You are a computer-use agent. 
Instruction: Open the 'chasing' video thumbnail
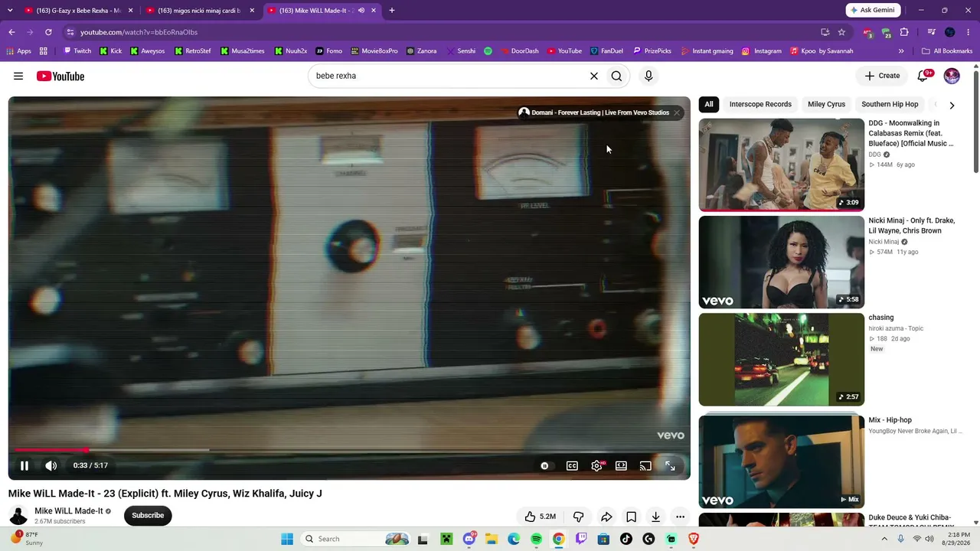[x=781, y=360]
